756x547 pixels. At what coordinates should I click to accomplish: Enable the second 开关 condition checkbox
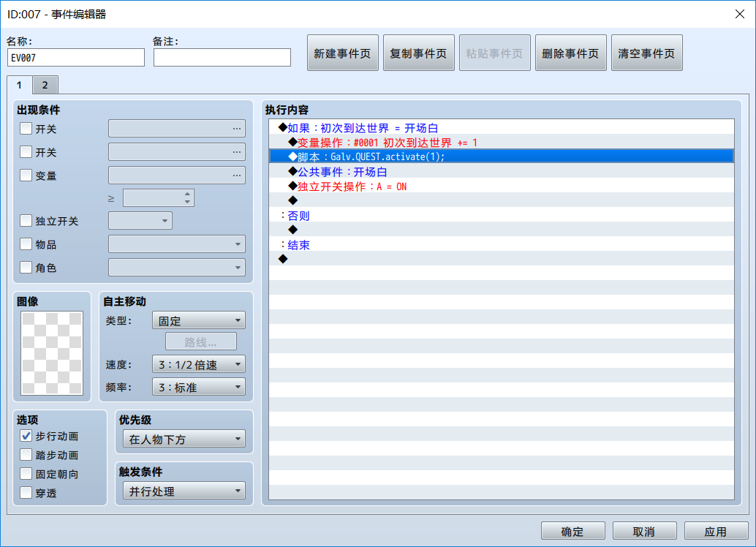26,151
